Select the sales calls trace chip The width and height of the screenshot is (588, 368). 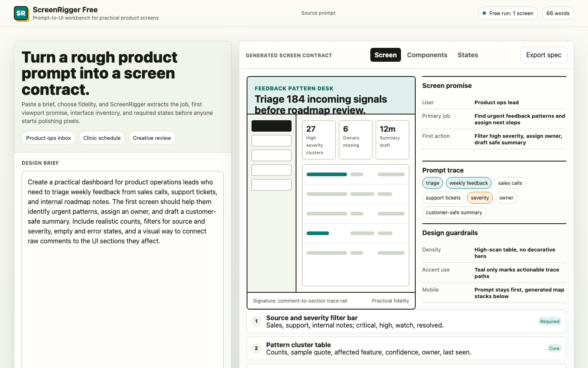tap(510, 183)
